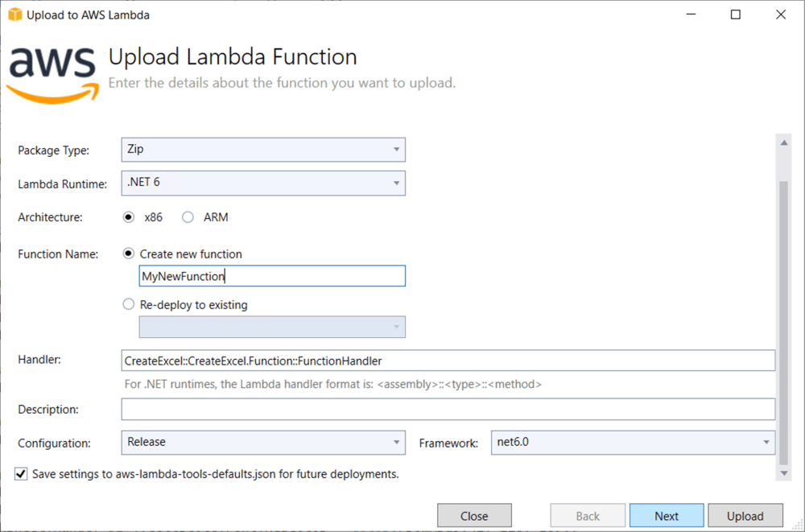Toggle Save settings to defaults json checkbox
805x532 pixels.
coord(21,474)
